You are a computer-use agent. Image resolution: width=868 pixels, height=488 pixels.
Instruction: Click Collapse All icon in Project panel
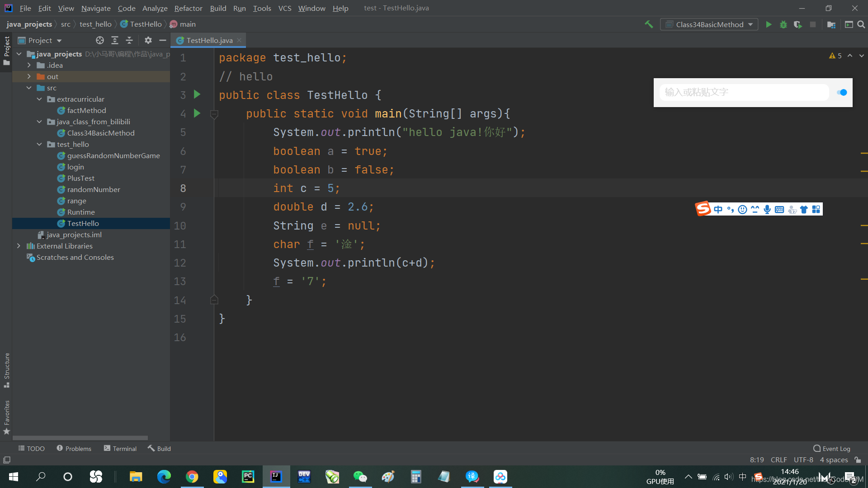tap(129, 40)
